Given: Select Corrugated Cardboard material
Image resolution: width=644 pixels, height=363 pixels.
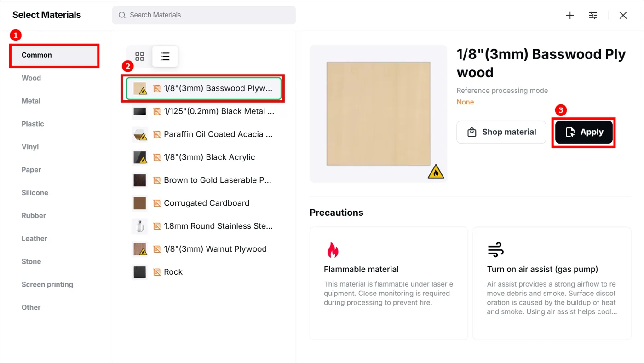Looking at the screenshot, I should click(203, 203).
